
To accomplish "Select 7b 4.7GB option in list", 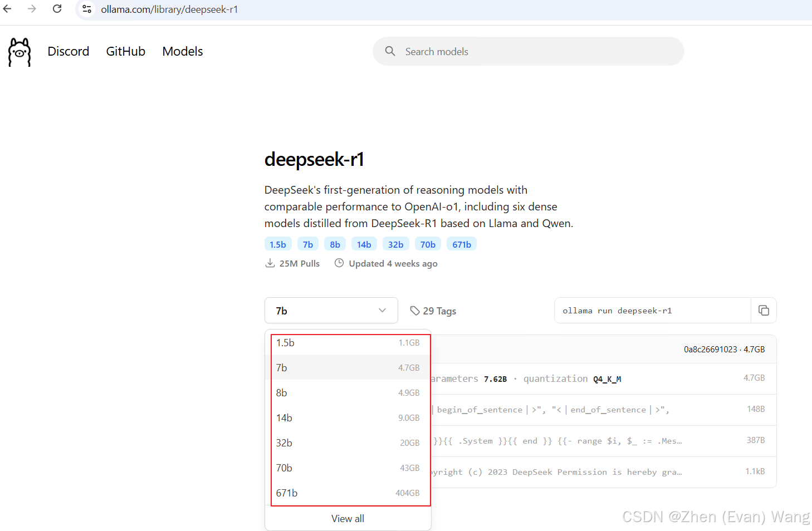I will 348,367.
